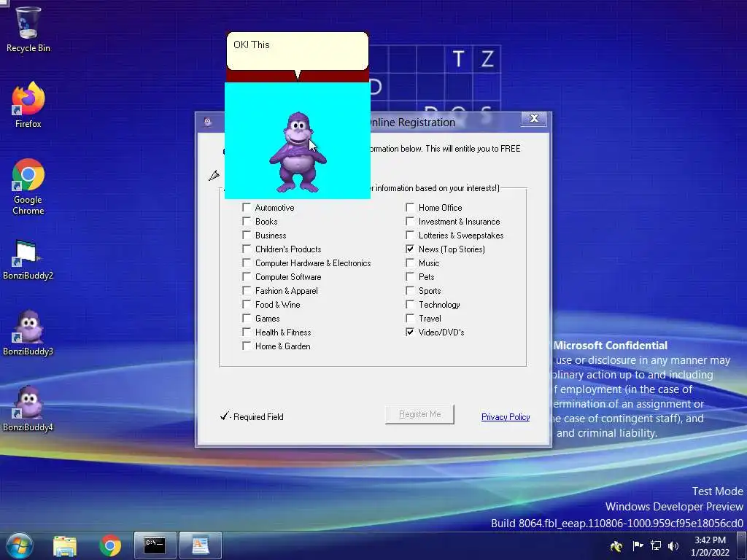Viewport: 747px width, 560px height.
Task: Select the BonziBuddy4 desktop shortcut
Action: pos(28,408)
